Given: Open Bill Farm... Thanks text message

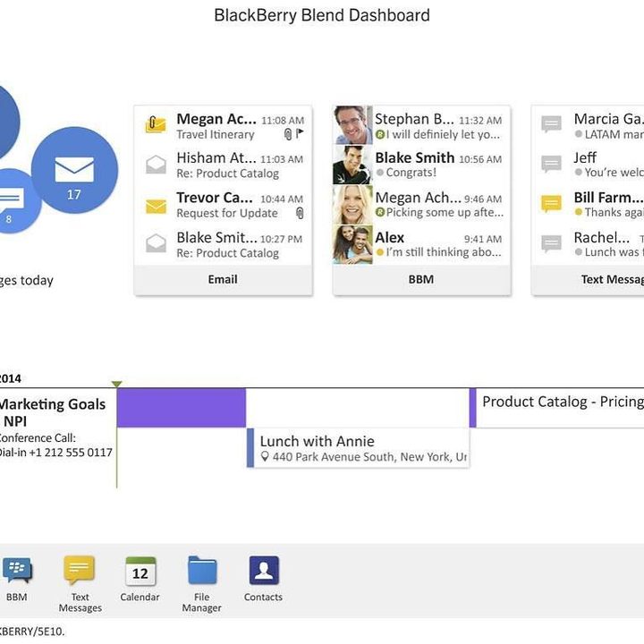Looking at the screenshot, I should coord(589,205).
